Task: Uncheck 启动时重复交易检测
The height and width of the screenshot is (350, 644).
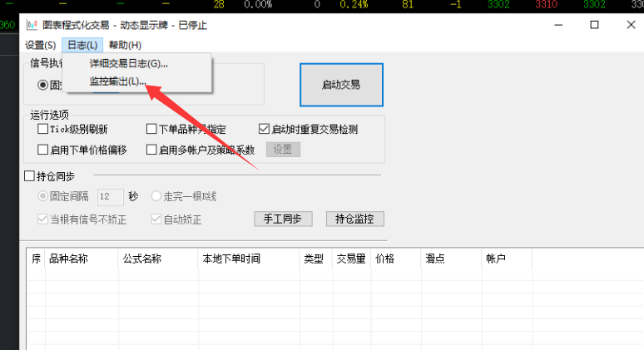Action: click(264, 129)
